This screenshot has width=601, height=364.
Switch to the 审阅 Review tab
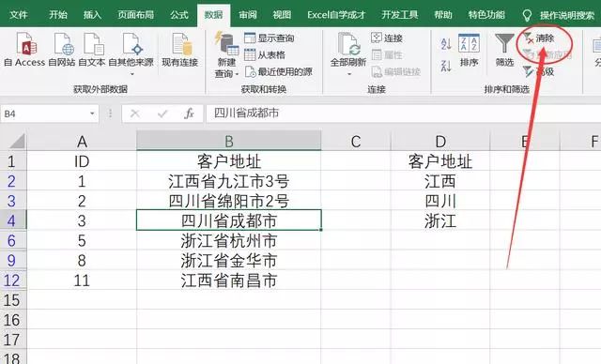(248, 15)
